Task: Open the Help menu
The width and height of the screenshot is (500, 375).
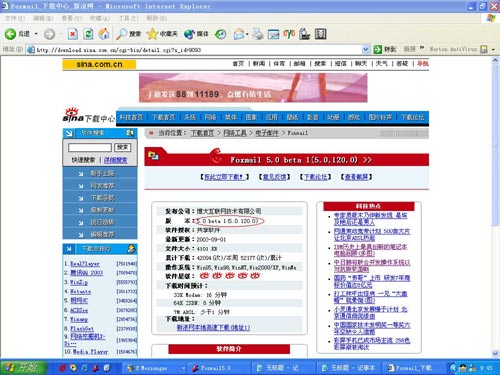Action: coord(157,18)
